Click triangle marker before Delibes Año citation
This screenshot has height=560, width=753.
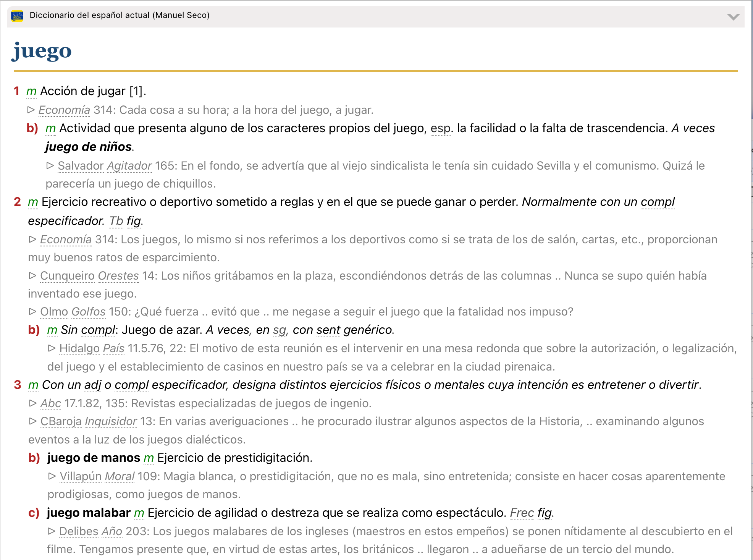52,531
